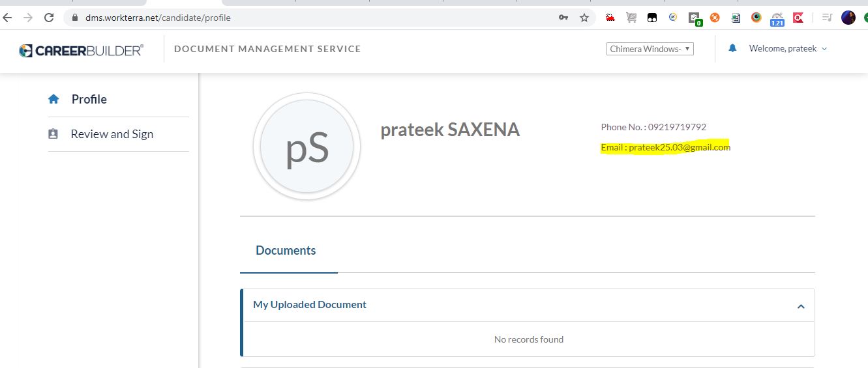Bookmark this page with the star icon
Image resolution: width=868 pixels, height=368 pixels.
click(584, 18)
